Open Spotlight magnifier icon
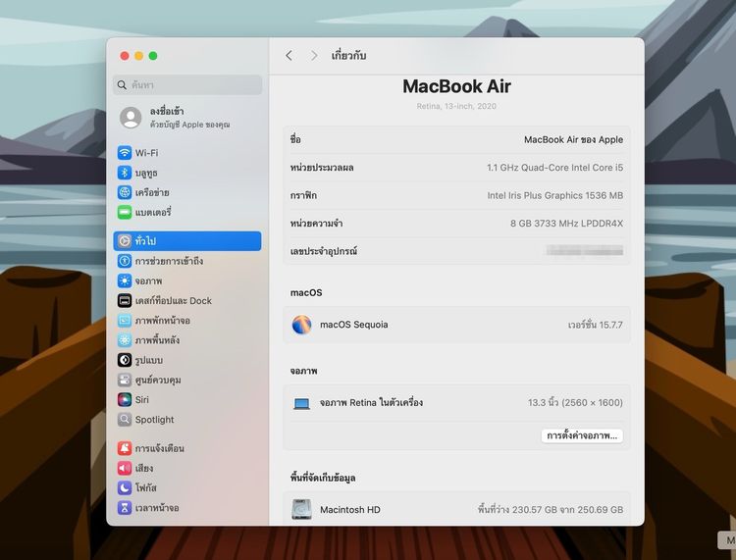The width and height of the screenshot is (736, 560). (125, 420)
